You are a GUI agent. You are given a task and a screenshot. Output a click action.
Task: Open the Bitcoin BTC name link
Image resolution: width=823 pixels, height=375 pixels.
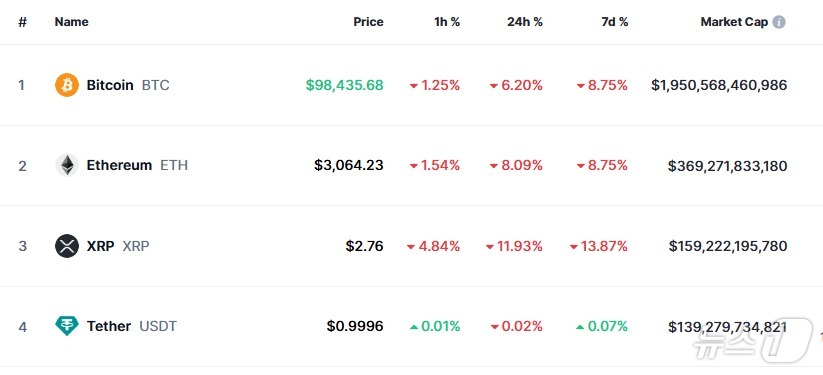(x=128, y=85)
